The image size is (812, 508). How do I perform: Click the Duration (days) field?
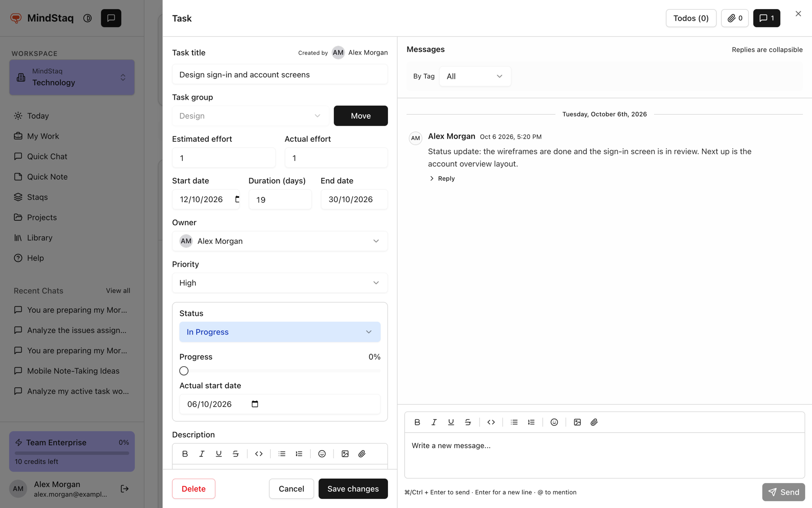click(280, 199)
